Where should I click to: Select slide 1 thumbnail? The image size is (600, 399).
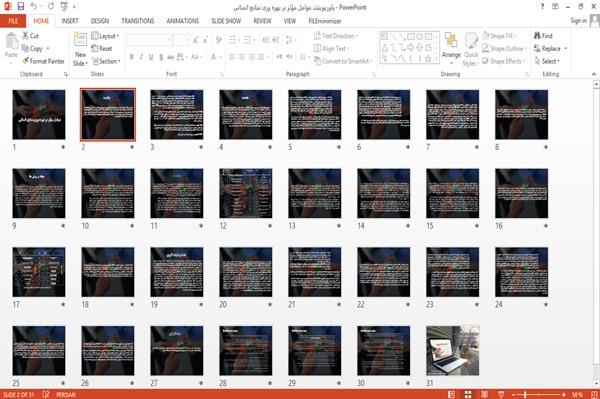click(x=39, y=114)
